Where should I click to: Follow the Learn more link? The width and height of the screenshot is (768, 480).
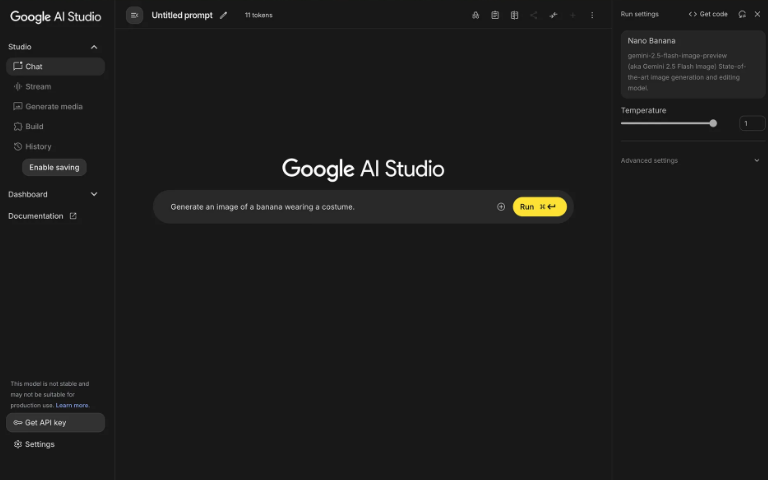click(x=72, y=405)
